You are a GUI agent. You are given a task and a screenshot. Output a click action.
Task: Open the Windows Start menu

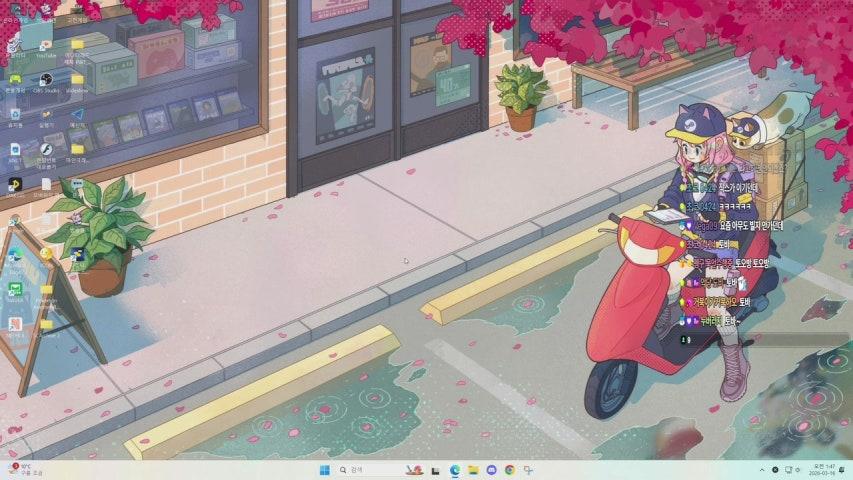tap(324, 470)
